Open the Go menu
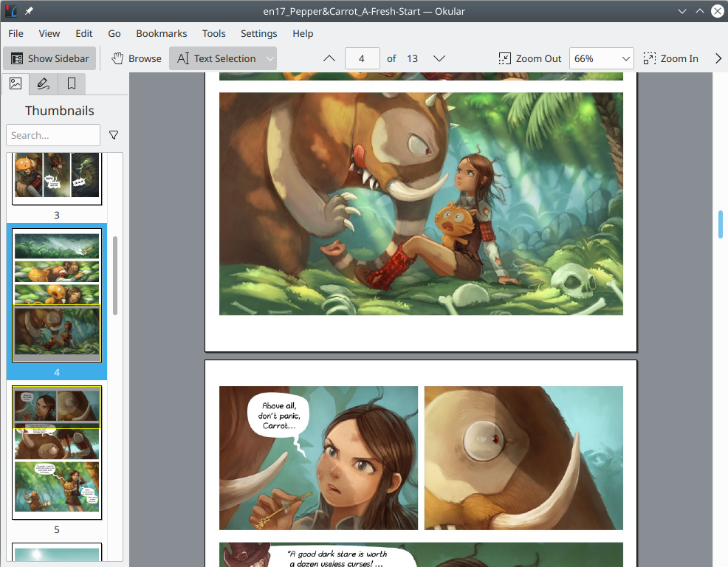Image resolution: width=728 pixels, height=567 pixels. pos(114,33)
